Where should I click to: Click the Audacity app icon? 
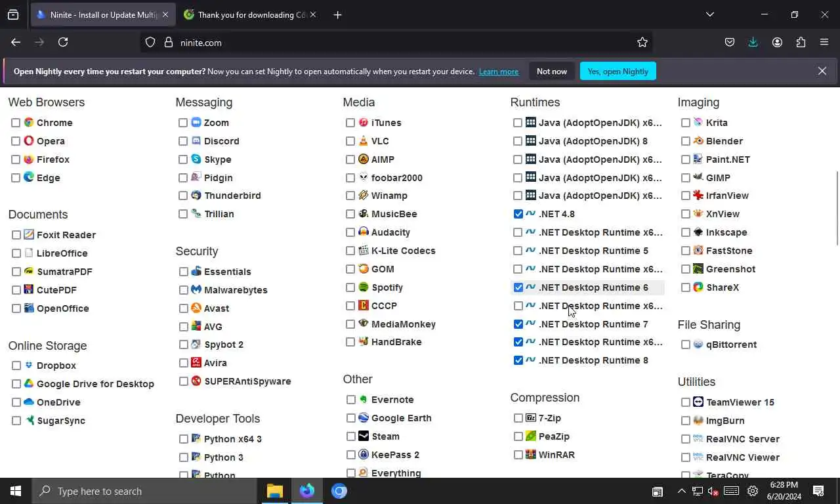364,232
